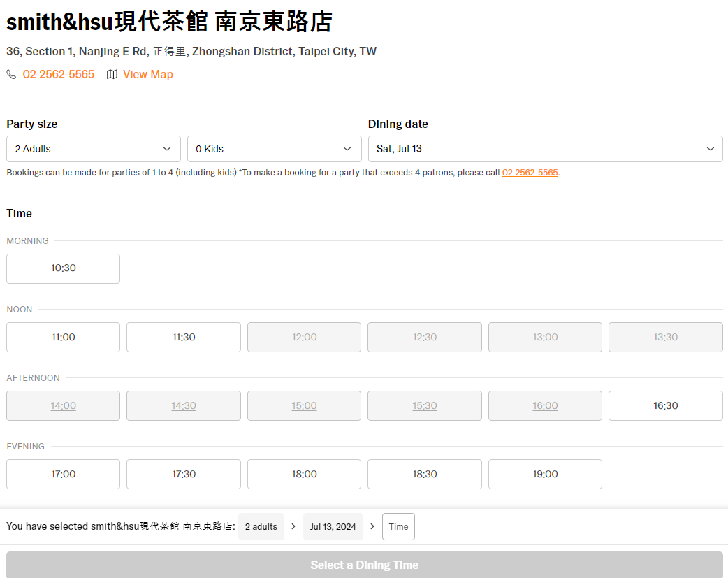This screenshot has width=728, height=578.
Task: Click the unavailable 14:30 slot
Action: tap(184, 405)
